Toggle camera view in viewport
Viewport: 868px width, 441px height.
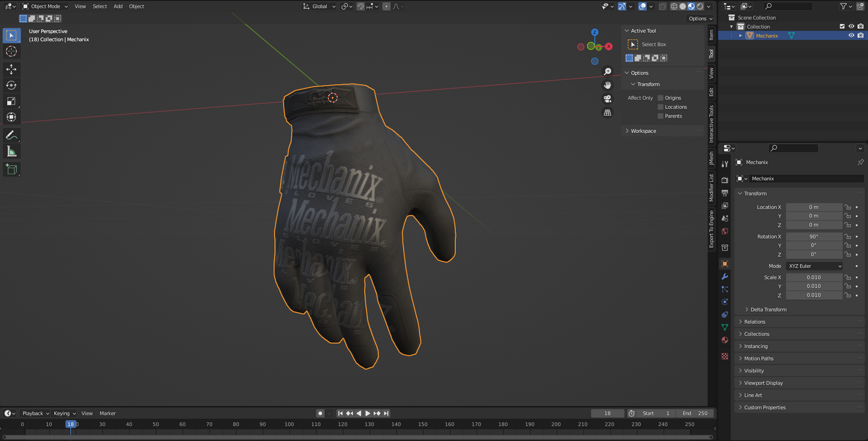click(607, 99)
